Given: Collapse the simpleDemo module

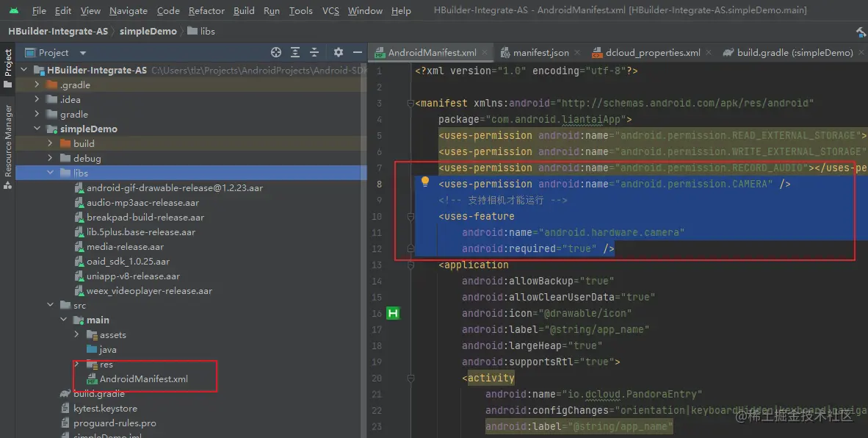Looking at the screenshot, I should (x=37, y=129).
